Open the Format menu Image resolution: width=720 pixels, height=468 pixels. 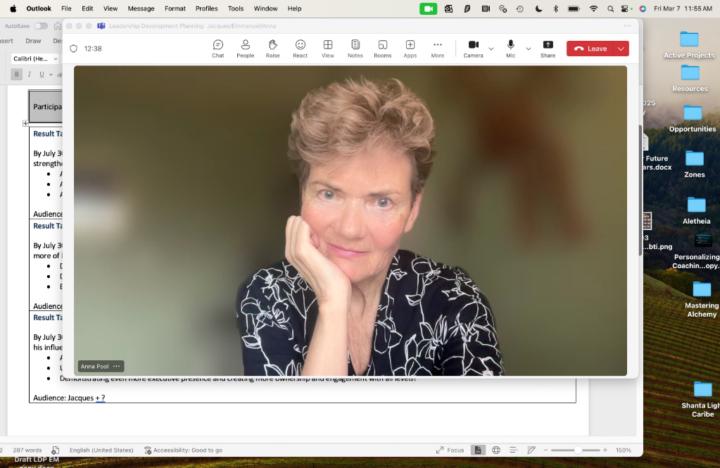coord(175,8)
